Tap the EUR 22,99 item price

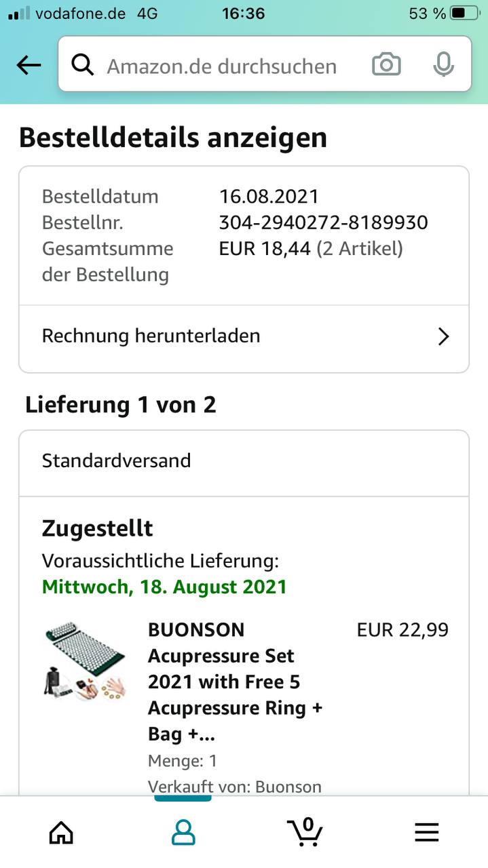(x=402, y=629)
